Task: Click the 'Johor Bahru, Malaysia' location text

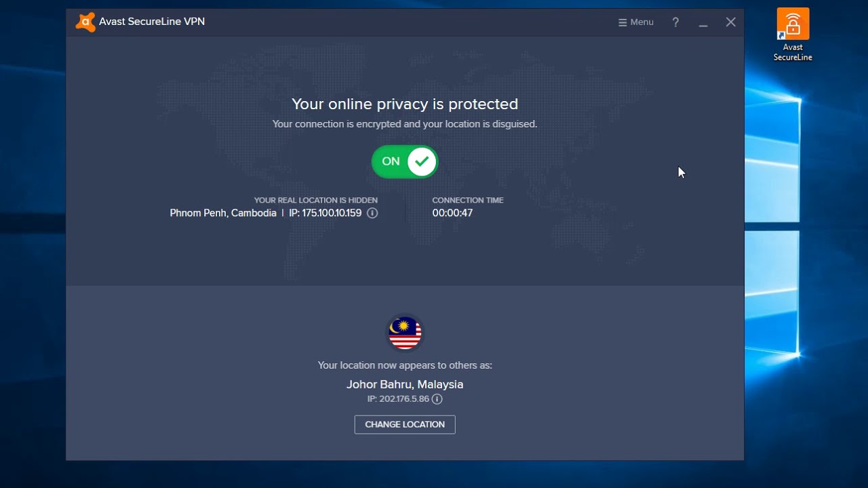Action: tap(405, 384)
